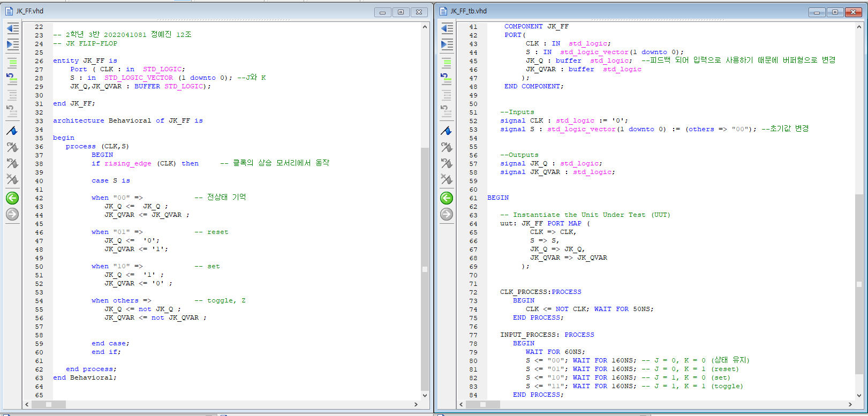Click the up arrow of JK_FF_tb.vhd vertical scrollbar
Image resolution: width=868 pixels, height=416 pixels.
pos(859,27)
